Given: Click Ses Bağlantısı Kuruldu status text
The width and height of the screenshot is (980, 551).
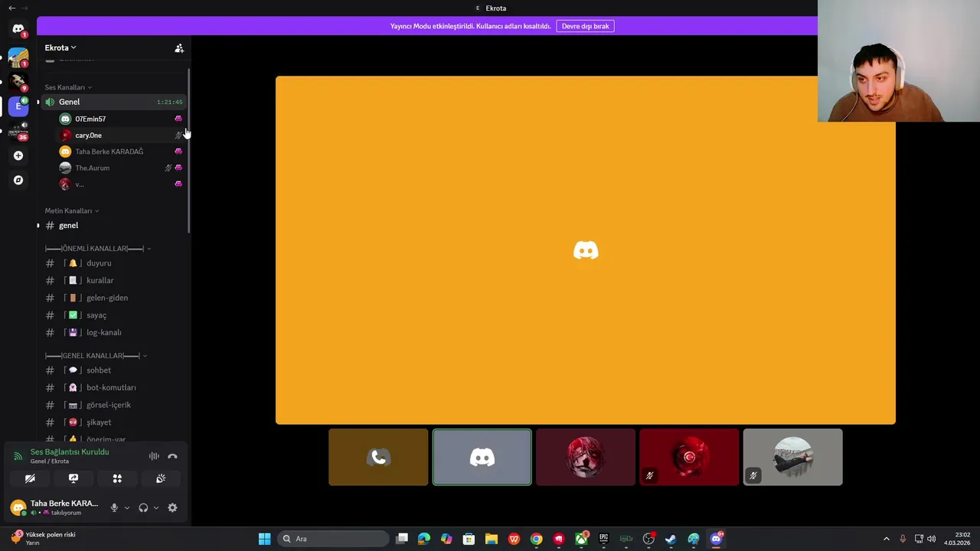Looking at the screenshot, I should pos(70,452).
